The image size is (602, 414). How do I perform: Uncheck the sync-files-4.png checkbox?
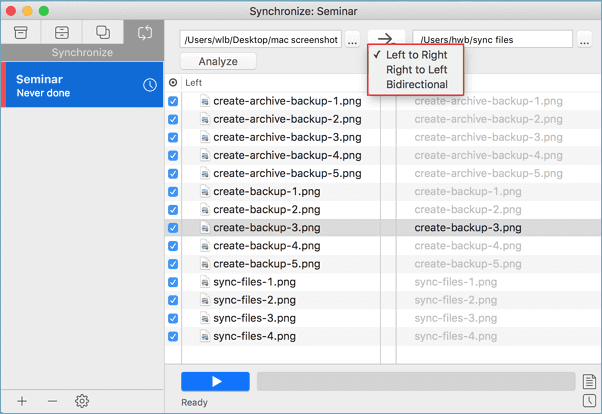tap(174, 336)
